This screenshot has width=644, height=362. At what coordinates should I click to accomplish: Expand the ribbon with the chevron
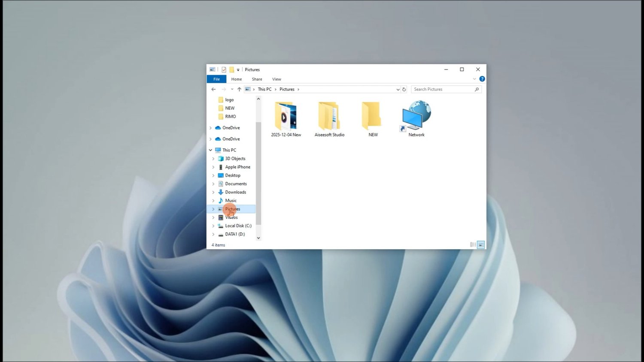[474, 79]
